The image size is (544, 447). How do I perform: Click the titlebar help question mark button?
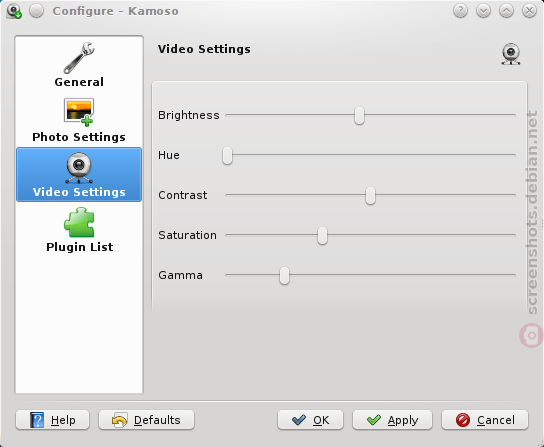[460, 11]
